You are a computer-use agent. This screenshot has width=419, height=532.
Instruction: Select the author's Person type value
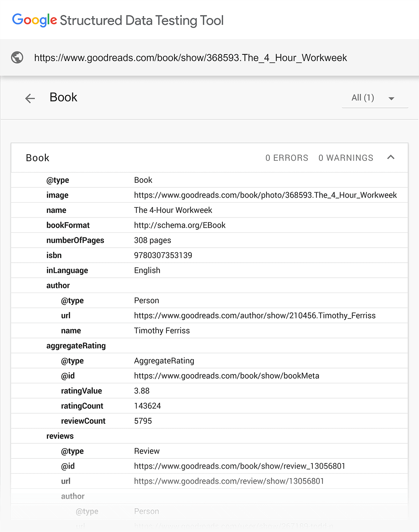146,300
